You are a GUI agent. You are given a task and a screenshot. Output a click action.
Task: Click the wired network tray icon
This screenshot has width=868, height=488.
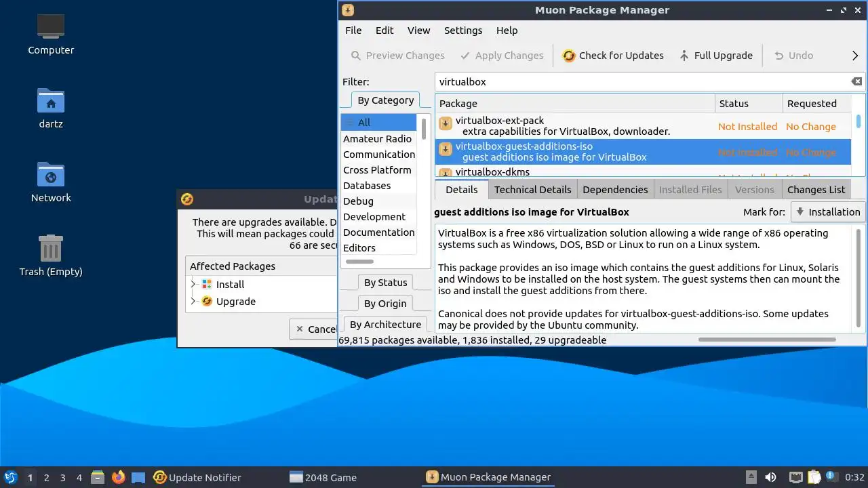[x=796, y=477]
